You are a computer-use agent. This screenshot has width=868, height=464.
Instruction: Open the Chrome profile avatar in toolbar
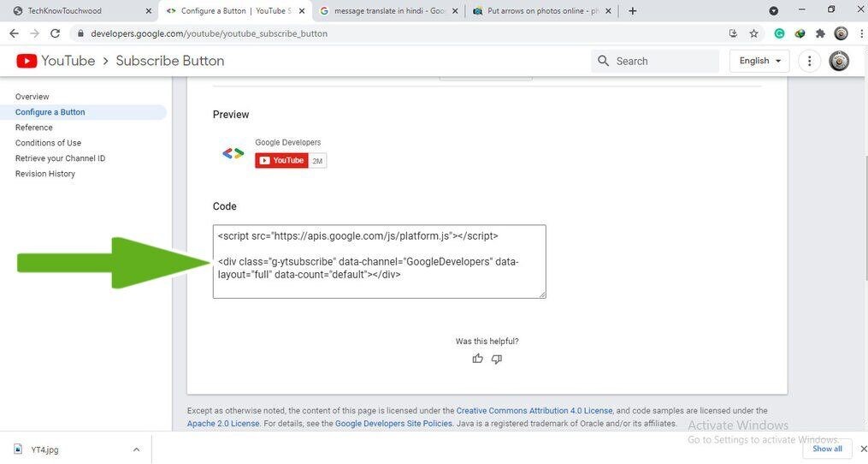click(841, 34)
